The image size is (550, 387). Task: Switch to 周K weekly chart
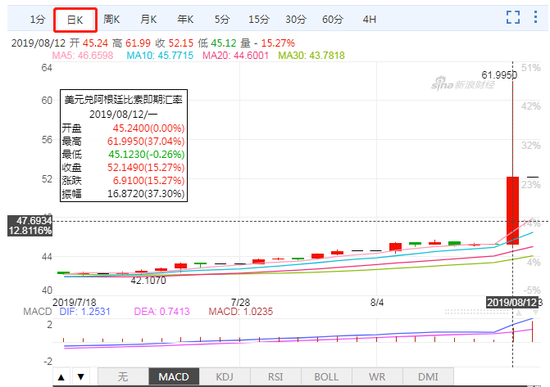coord(112,19)
